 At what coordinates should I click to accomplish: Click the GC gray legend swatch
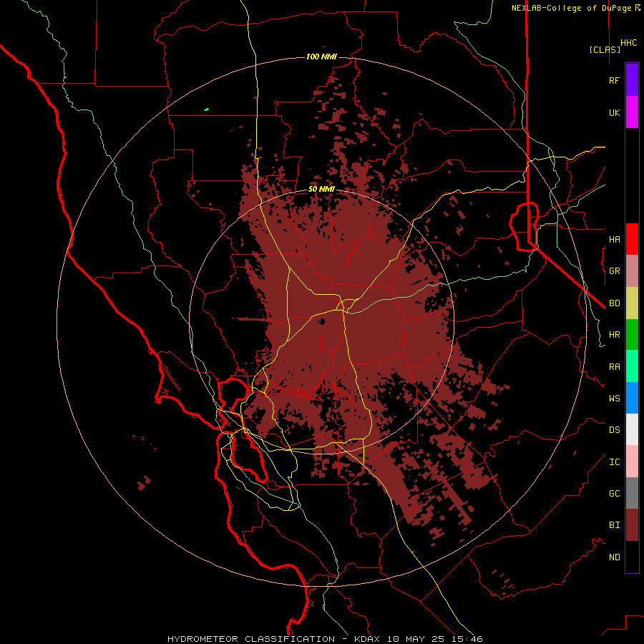click(632, 493)
